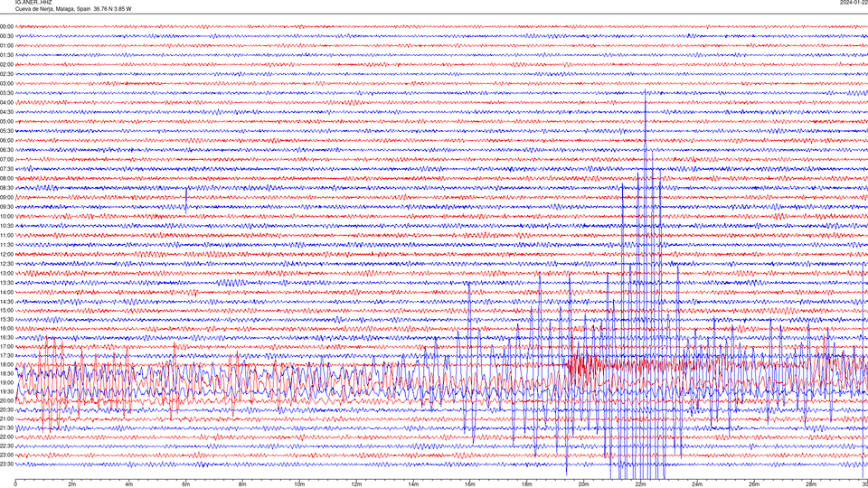This screenshot has height=488, width=868.
Task: Click the '22m' tick label on time axis
Action: coord(640,484)
